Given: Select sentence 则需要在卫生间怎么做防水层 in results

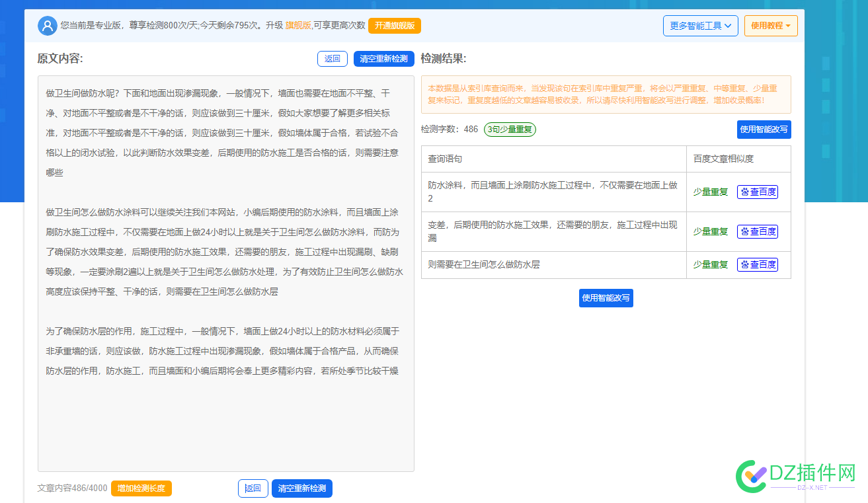Looking at the screenshot, I should 484,265.
